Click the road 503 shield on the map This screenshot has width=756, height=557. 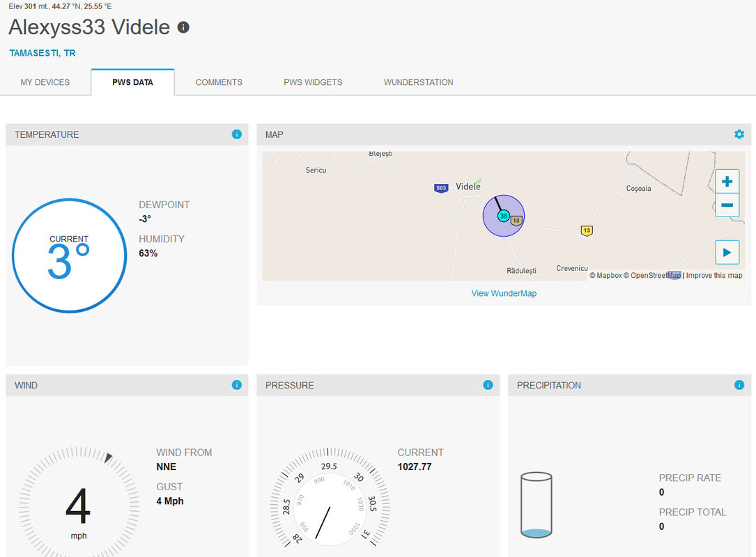tap(440, 188)
